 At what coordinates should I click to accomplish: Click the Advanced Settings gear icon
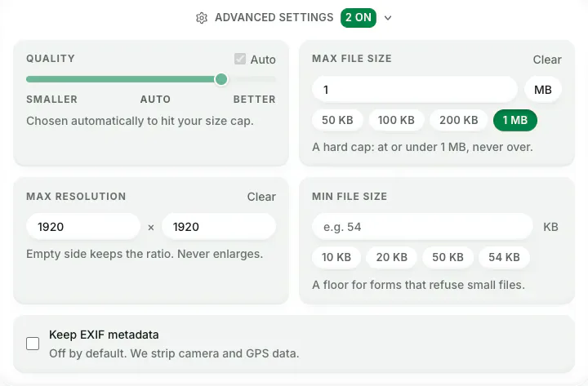(202, 18)
